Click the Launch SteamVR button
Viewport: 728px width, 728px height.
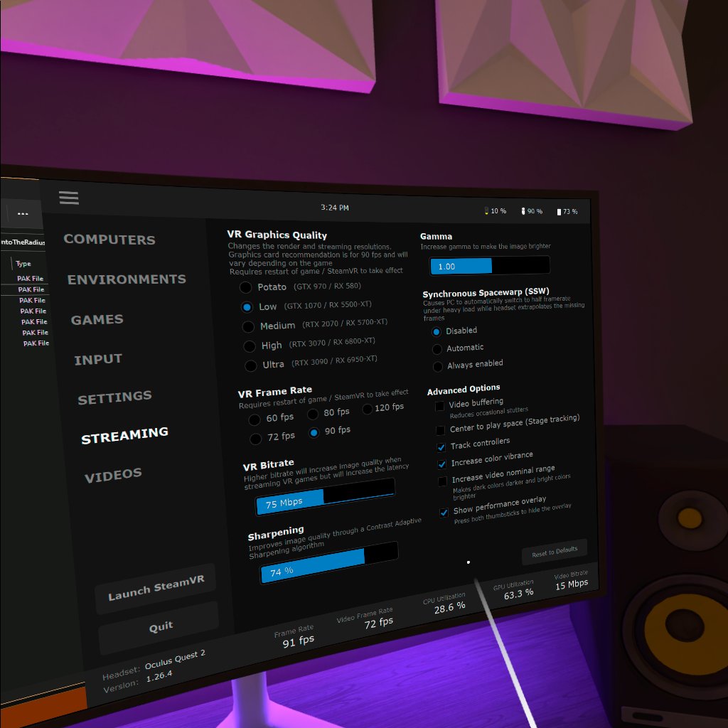156,587
